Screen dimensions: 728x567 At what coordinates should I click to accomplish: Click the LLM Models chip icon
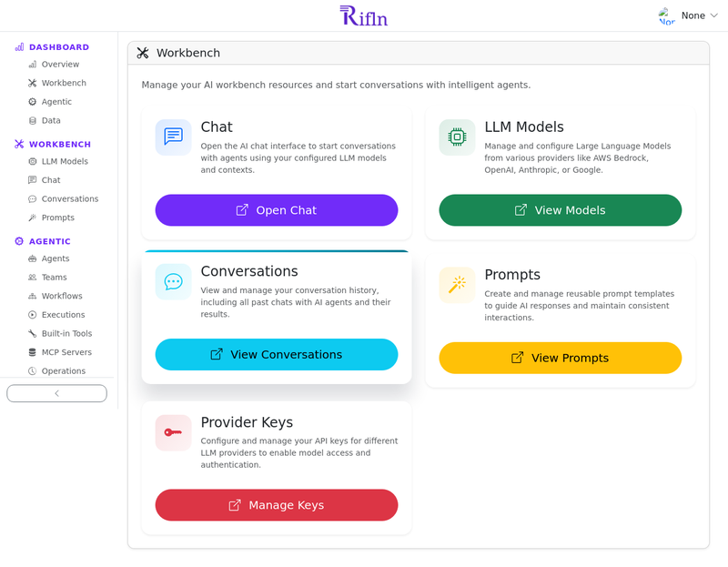[x=457, y=137]
